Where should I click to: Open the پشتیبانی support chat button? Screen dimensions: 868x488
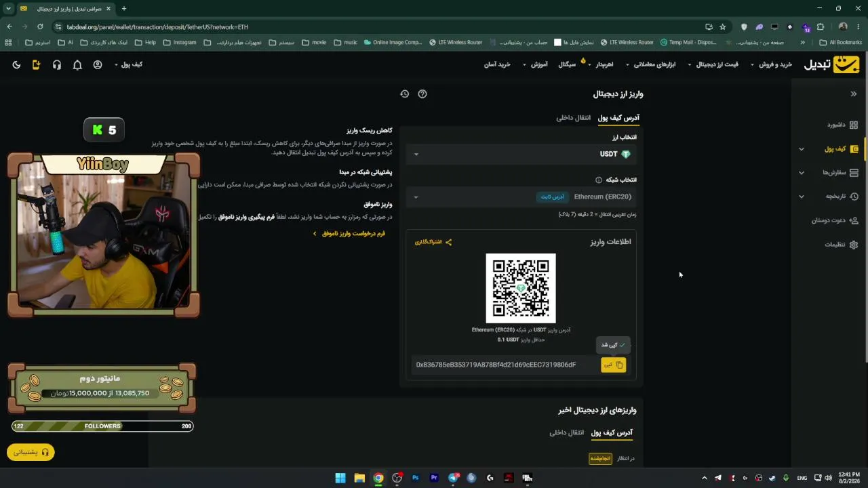pyautogui.click(x=31, y=452)
